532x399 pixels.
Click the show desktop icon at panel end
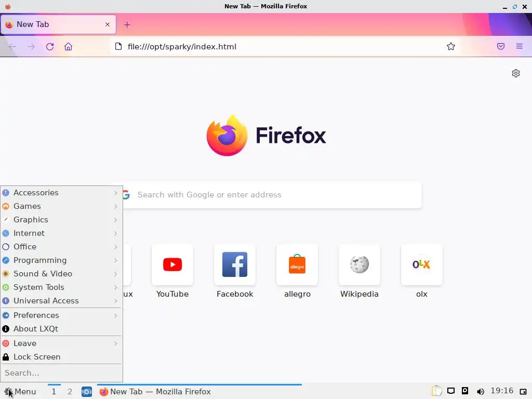pyautogui.click(x=523, y=392)
